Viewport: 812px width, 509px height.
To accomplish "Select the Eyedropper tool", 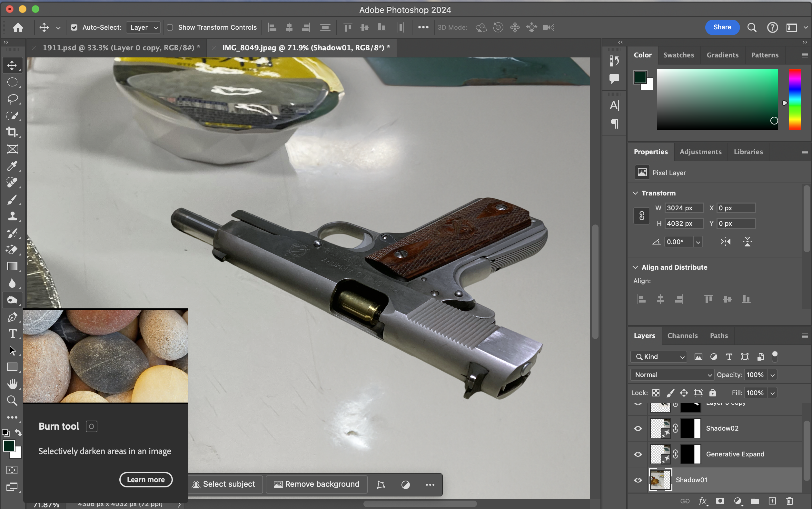I will click(x=12, y=165).
